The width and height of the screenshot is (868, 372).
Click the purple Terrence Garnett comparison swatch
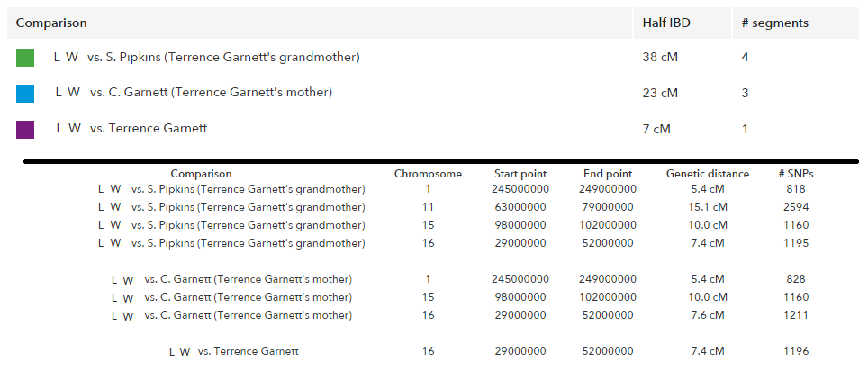[x=25, y=130]
